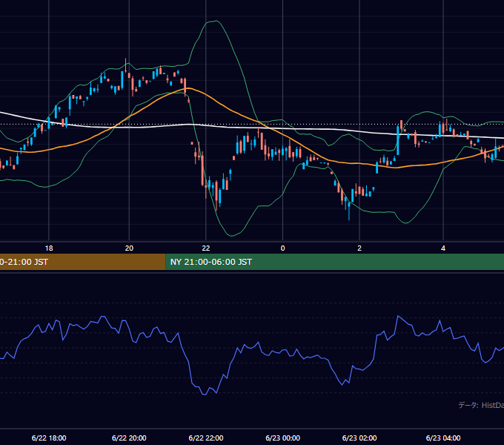
Task: Click the 6/22 18:00 date label
Action: click(49, 438)
